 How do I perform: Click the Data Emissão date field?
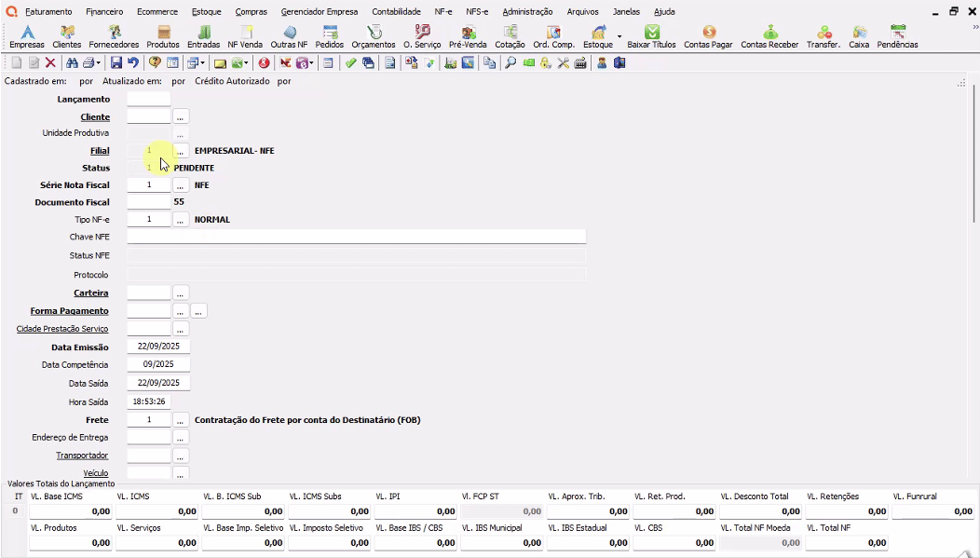158,347
